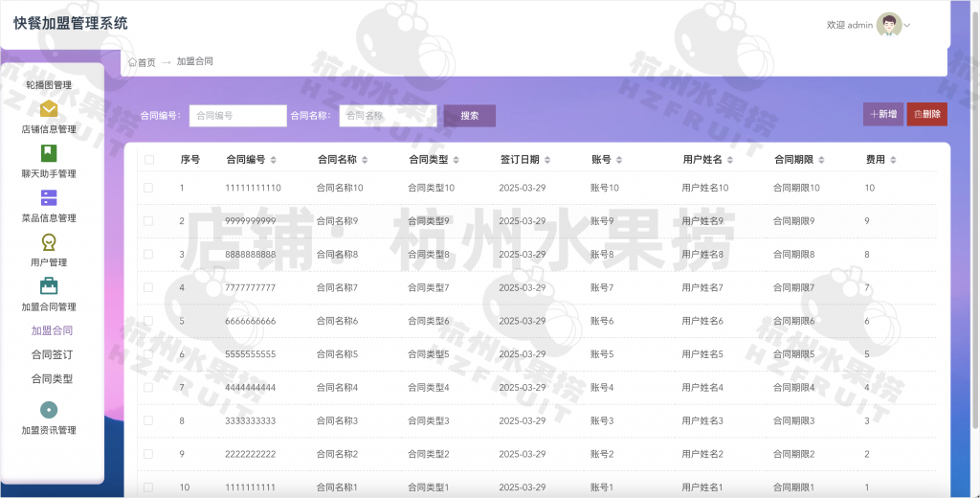Open 菜品信息管理 menu
Screen dimensions: 980x498
49,217
